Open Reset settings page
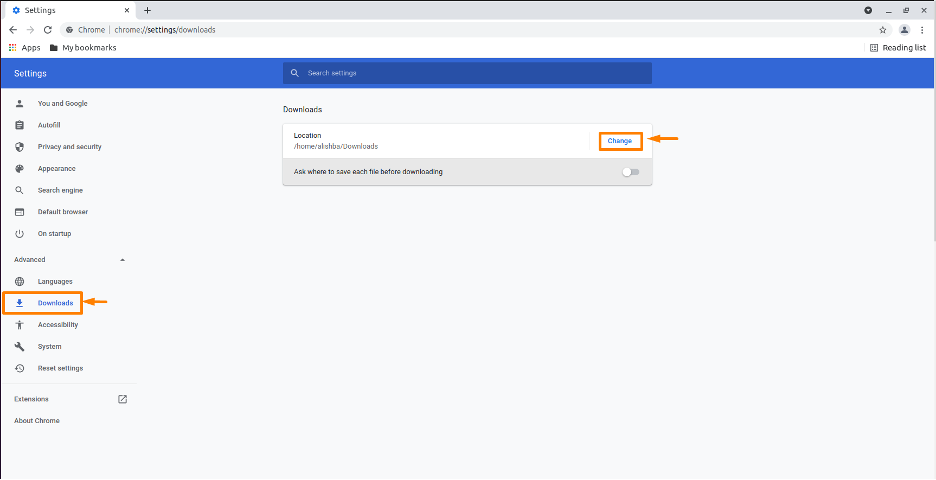This screenshot has width=936, height=480. (x=60, y=368)
